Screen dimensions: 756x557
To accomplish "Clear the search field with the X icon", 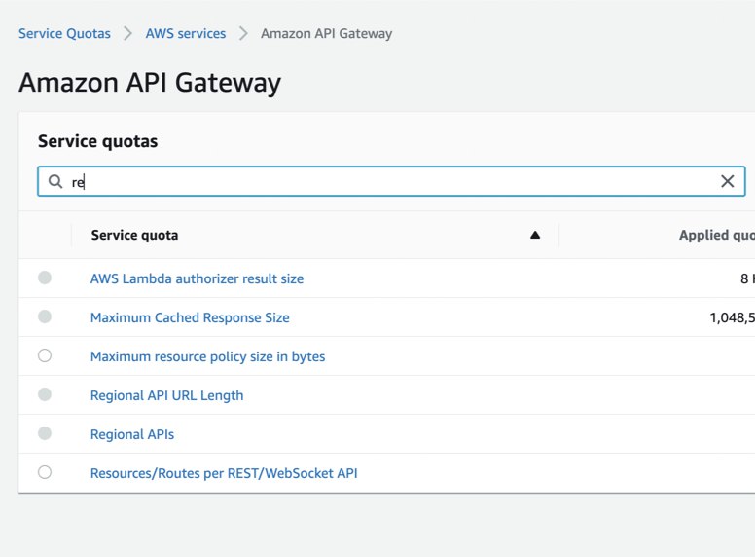I will tap(727, 181).
